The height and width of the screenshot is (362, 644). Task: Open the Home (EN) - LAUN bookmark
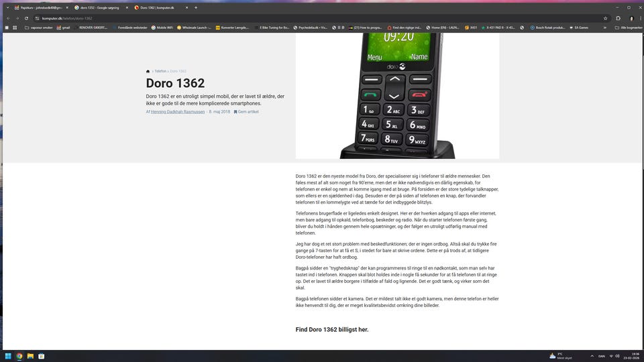pos(442,27)
